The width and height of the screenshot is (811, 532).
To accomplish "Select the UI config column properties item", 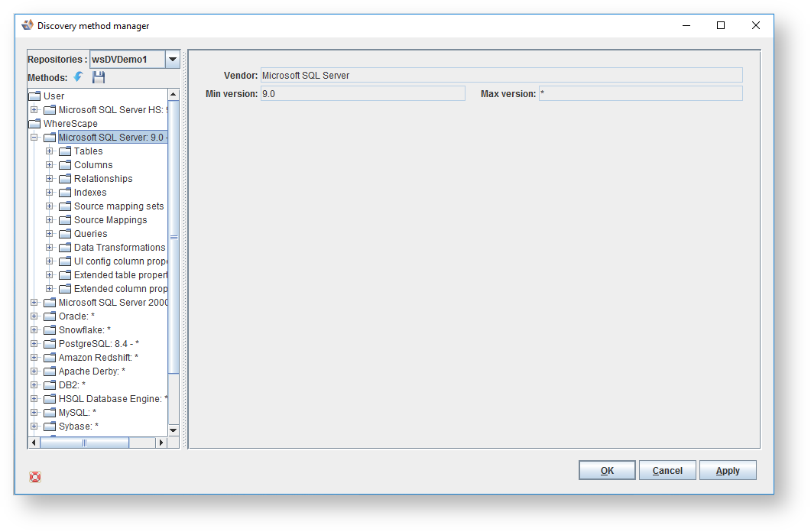I will [121, 261].
